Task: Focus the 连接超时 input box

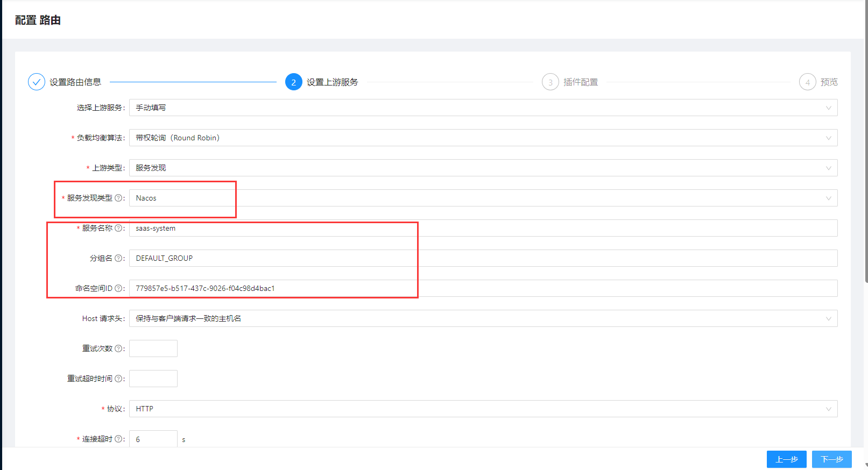Action: pyautogui.click(x=153, y=439)
